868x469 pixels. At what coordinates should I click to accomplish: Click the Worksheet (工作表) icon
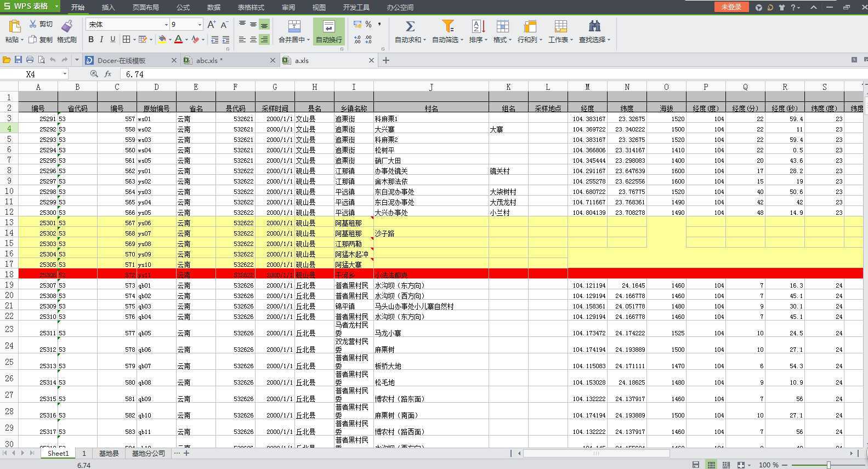pyautogui.click(x=560, y=26)
